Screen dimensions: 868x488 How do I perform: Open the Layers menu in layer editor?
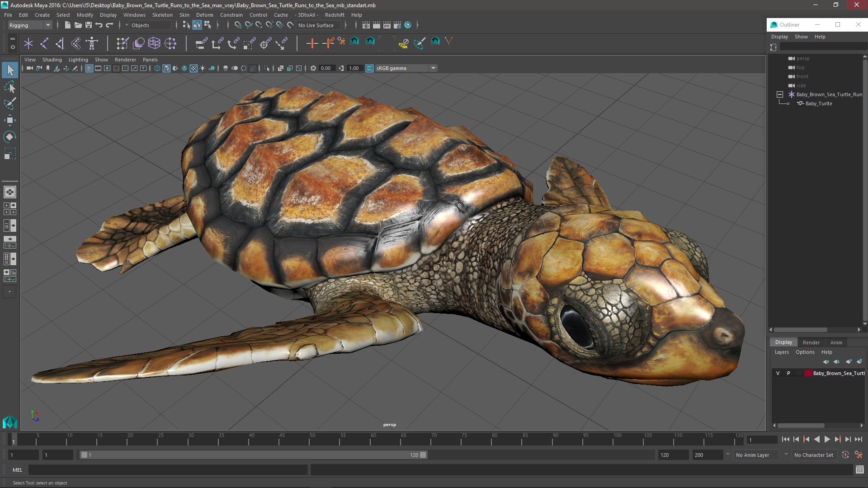[782, 352]
